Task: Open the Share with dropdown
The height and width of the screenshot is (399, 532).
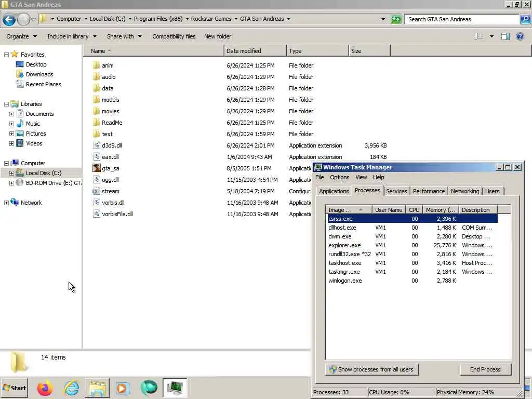Action: tap(124, 36)
